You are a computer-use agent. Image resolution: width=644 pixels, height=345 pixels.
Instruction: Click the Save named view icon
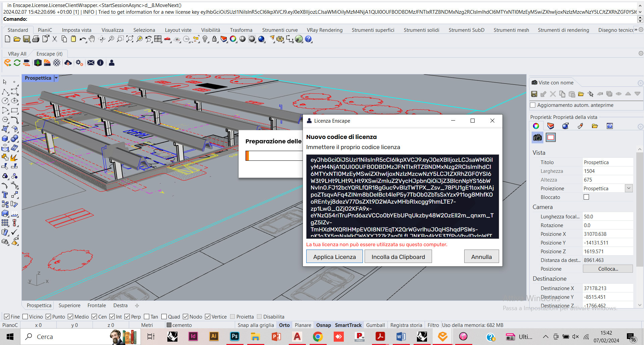point(534,94)
